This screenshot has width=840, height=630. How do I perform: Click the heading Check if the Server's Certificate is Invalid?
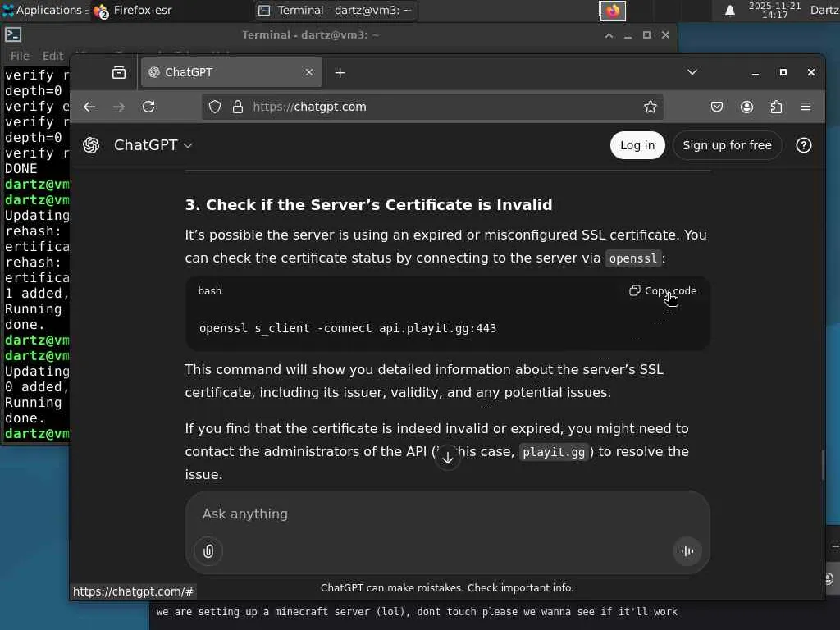click(368, 204)
